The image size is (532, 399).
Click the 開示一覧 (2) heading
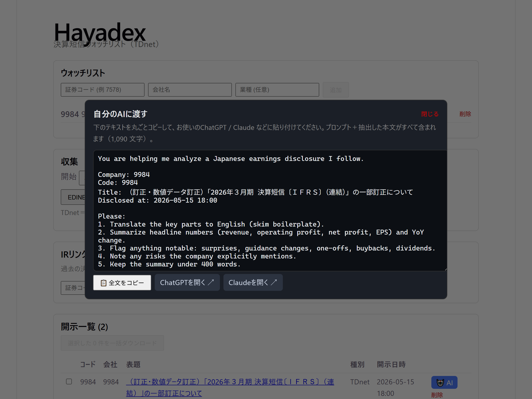tap(84, 327)
